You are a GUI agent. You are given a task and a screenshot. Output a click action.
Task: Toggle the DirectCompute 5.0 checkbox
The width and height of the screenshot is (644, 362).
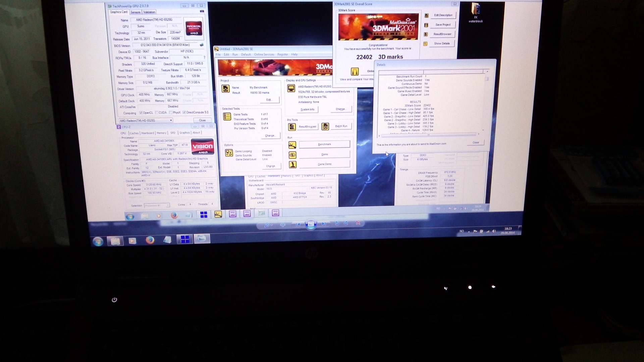[x=184, y=112]
